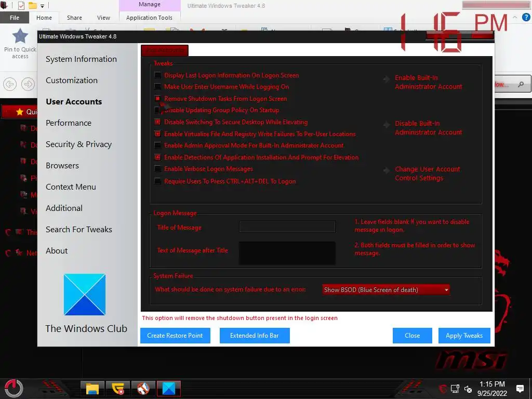Click the network tray icon

pyautogui.click(x=455, y=389)
